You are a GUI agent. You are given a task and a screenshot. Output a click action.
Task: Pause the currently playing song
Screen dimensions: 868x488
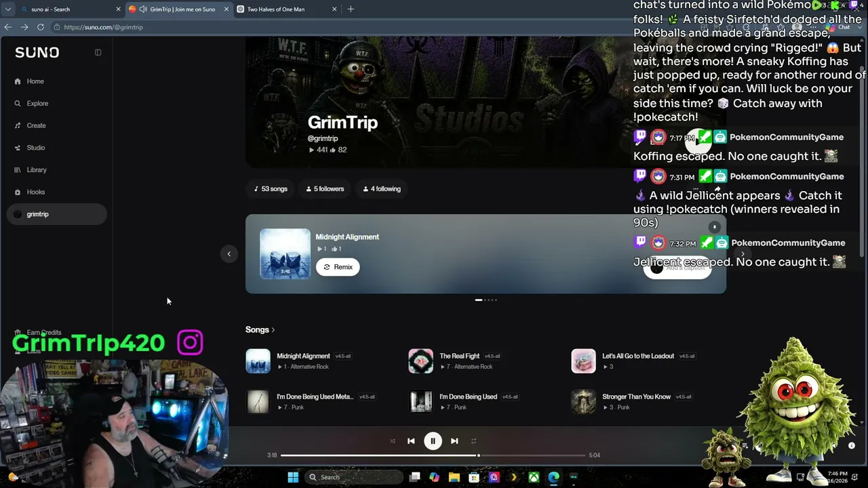point(433,441)
